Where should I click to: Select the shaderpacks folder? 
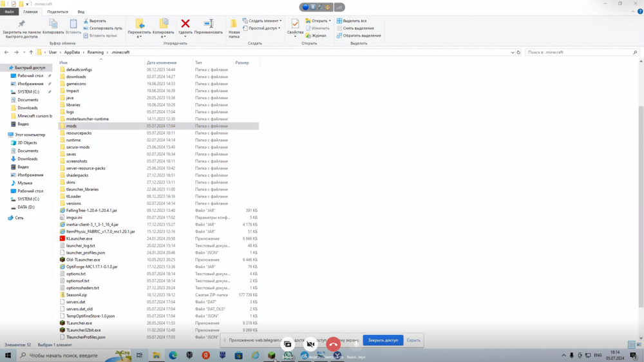tap(77, 175)
